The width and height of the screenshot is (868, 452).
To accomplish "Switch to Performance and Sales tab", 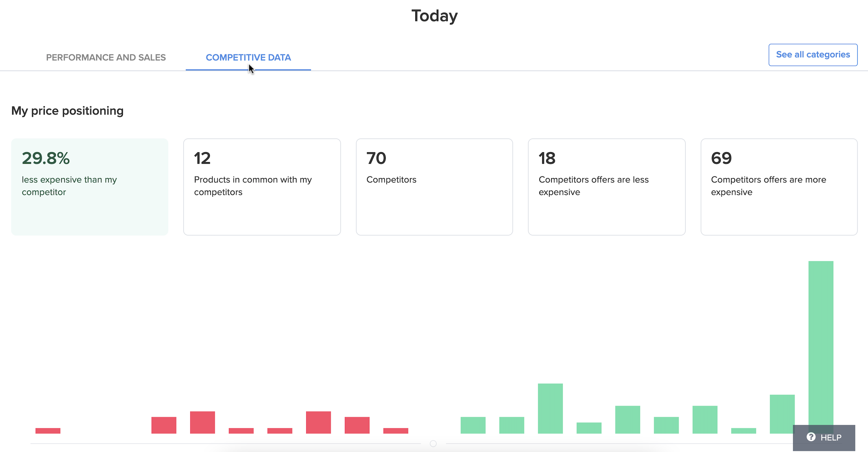I will click(106, 57).
